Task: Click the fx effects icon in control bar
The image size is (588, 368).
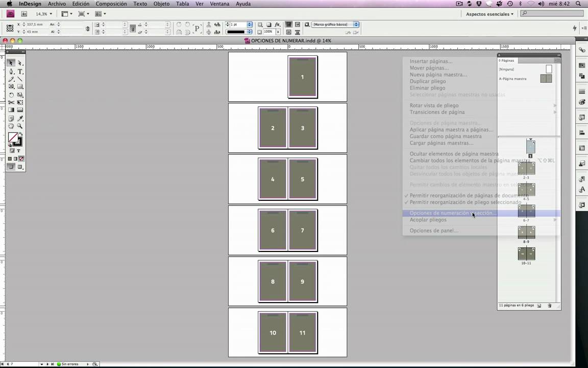Action: [x=278, y=25]
